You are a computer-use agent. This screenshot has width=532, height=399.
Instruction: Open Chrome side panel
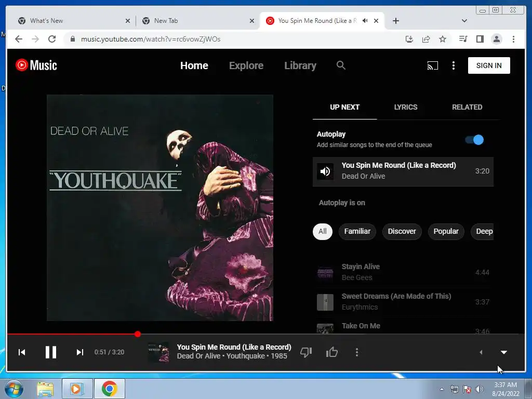click(x=480, y=39)
